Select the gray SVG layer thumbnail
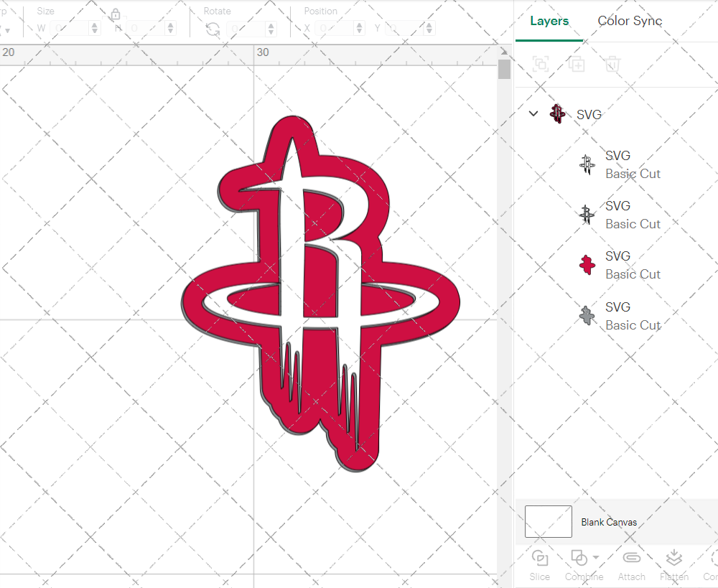Screen dimensions: 718x588 tap(587, 315)
